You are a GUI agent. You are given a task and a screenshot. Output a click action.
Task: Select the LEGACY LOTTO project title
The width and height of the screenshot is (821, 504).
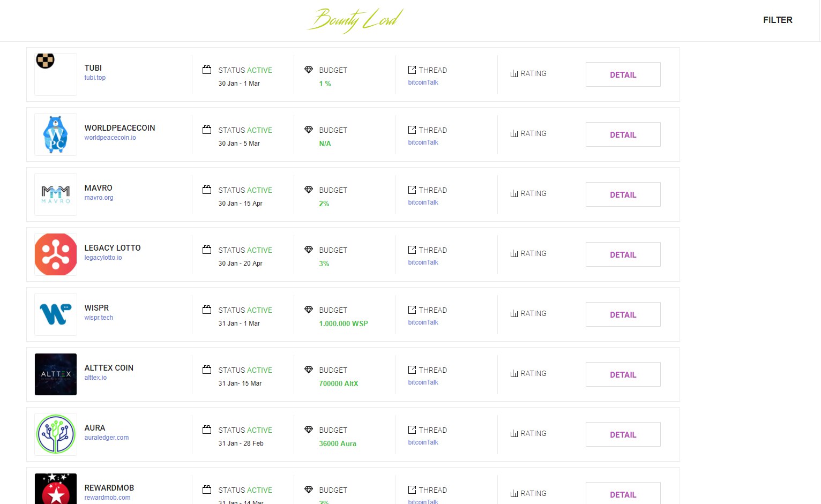[x=113, y=248]
